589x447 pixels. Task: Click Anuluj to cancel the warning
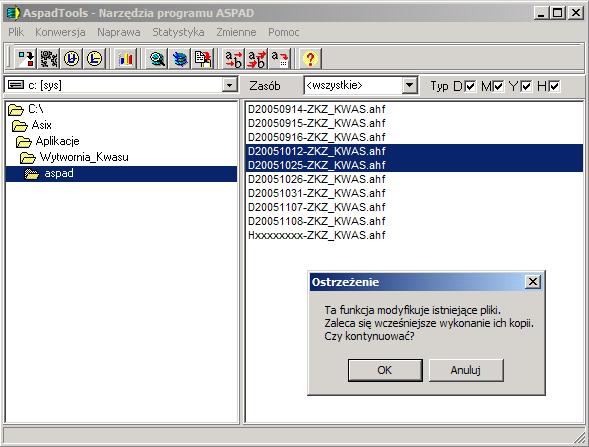click(466, 370)
